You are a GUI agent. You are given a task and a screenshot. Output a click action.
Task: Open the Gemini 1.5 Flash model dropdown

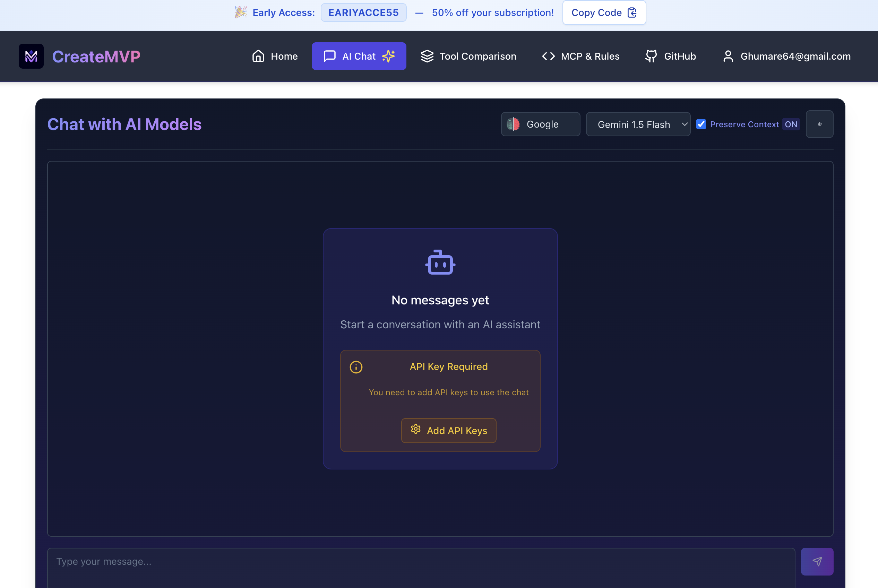[x=638, y=124]
